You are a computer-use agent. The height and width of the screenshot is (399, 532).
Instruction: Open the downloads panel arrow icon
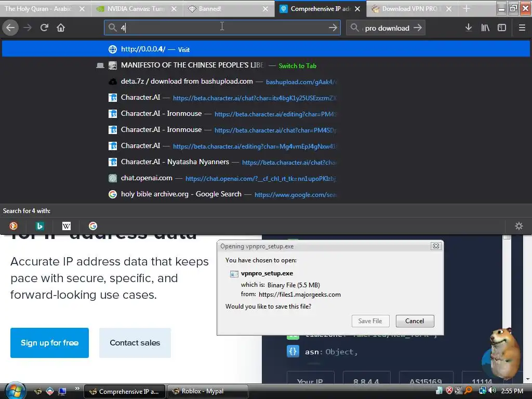tap(469, 28)
